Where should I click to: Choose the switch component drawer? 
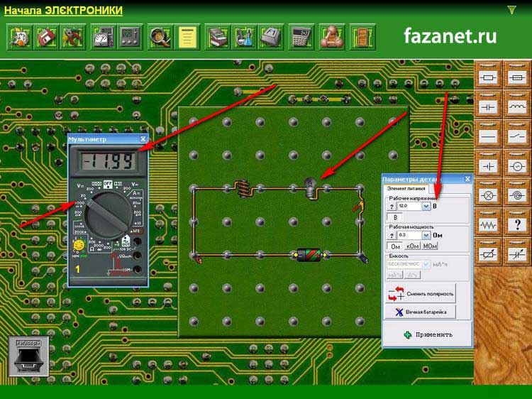(x=517, y=135)
